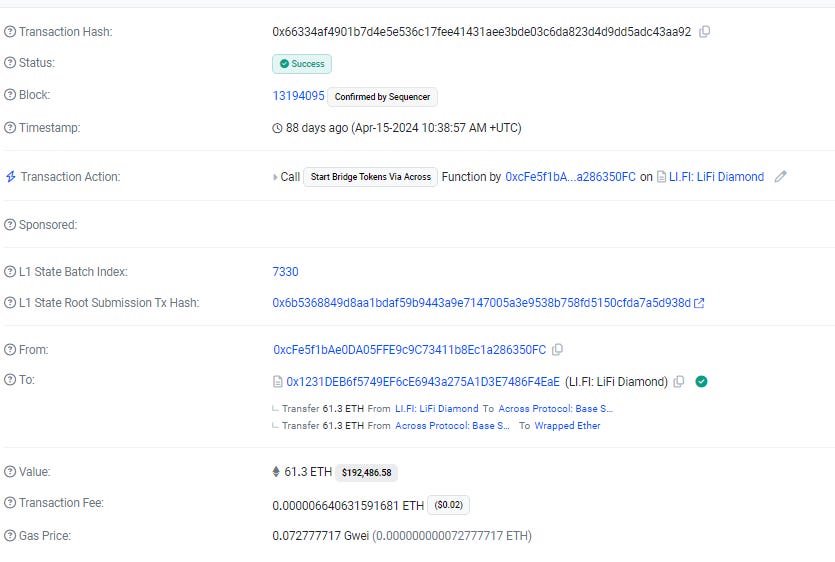Screen dimensions: 835x562
Task: Click help icon next to To
Action: click(10, 379)
